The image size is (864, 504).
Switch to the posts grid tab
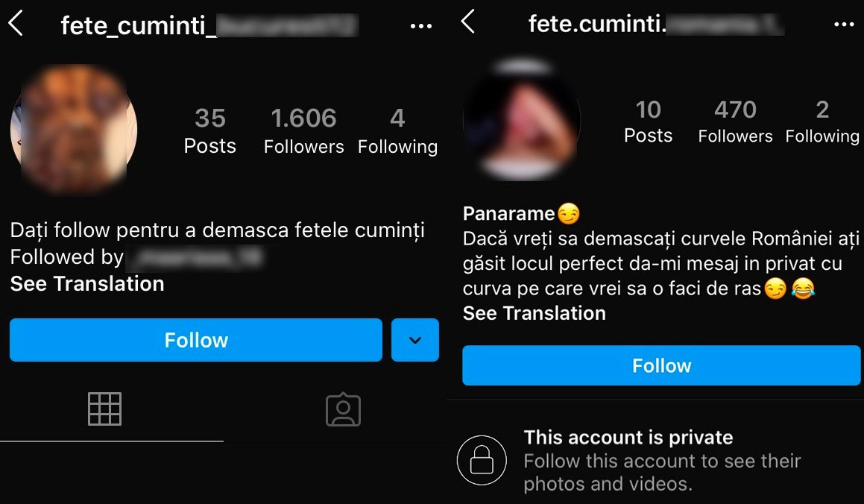104,409
